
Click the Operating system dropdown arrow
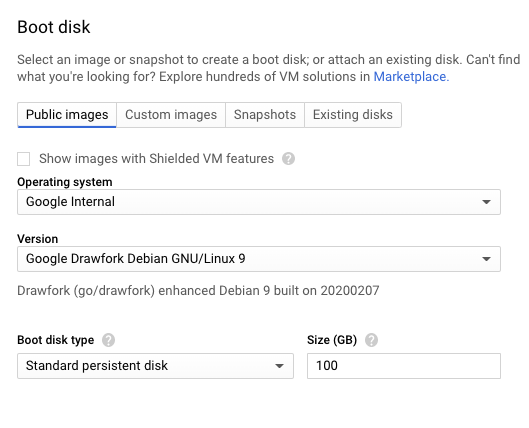tap(486, 202)
